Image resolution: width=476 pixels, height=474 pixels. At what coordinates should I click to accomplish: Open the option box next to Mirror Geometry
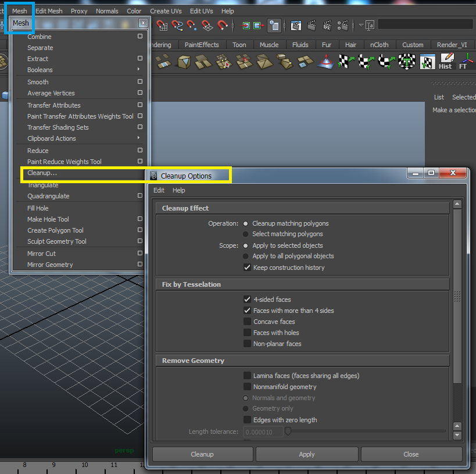coord(140,264)
